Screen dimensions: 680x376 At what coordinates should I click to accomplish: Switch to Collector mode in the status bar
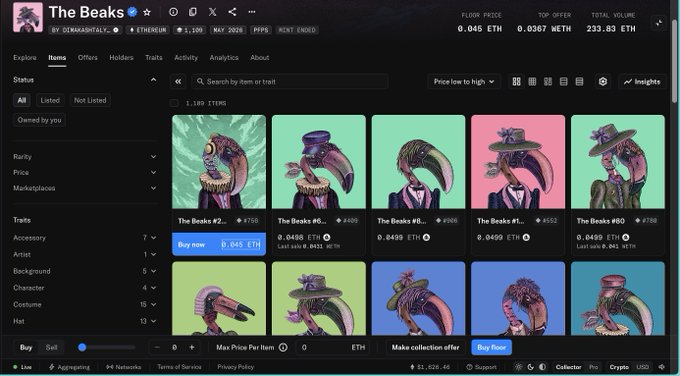tap(569, 367)
